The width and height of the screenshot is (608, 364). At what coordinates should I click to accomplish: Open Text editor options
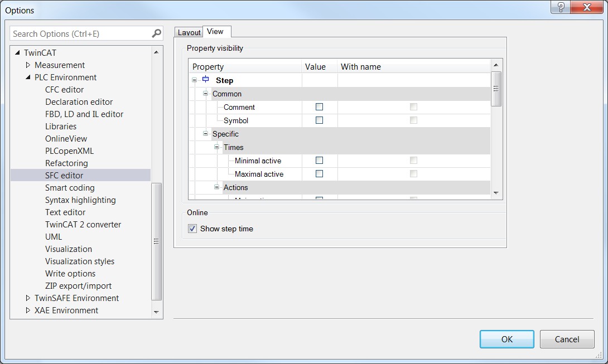pos(65,212)
